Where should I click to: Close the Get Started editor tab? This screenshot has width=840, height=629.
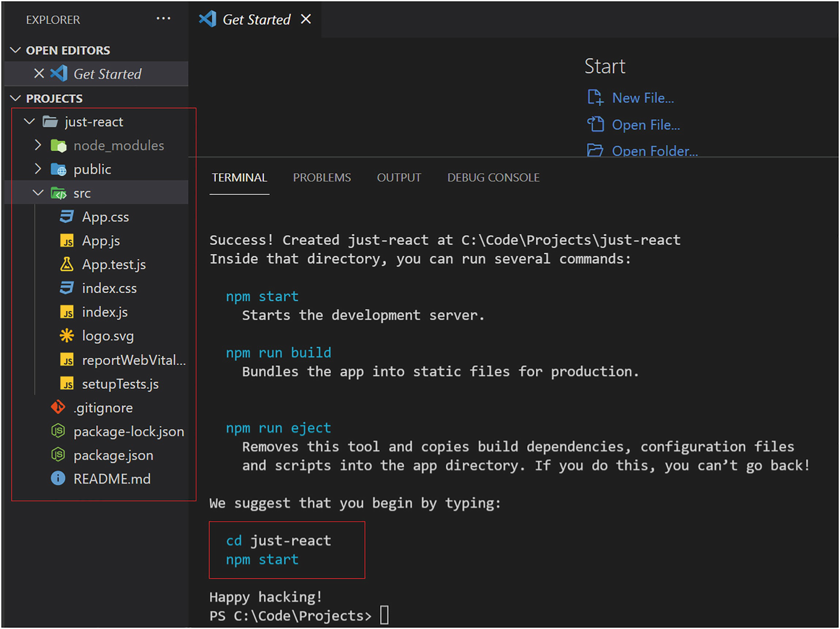[306, 19]
